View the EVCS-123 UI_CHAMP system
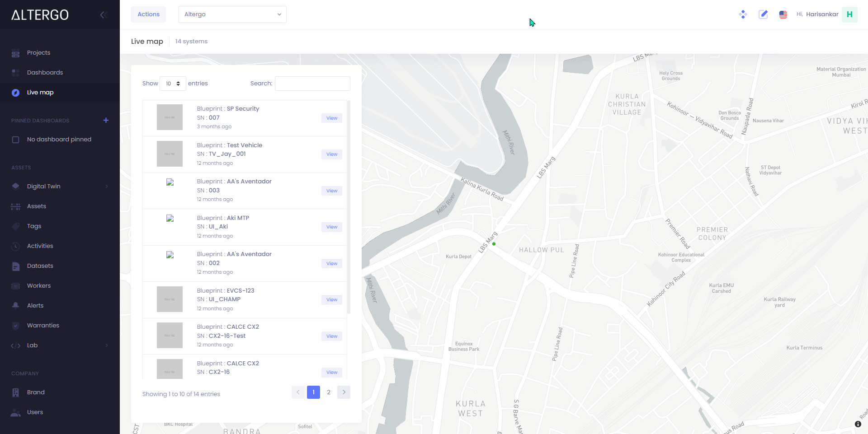 click(331, 300)
